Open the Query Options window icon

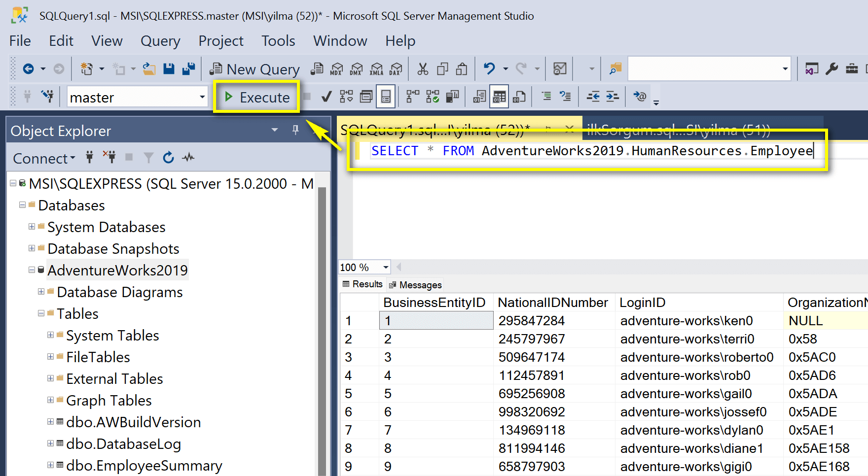[366, 97]
